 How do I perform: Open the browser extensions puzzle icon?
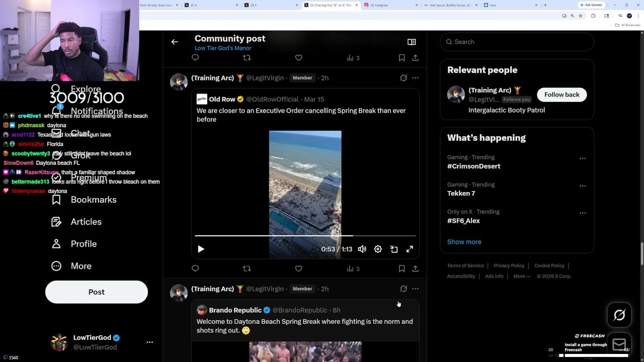593,16
